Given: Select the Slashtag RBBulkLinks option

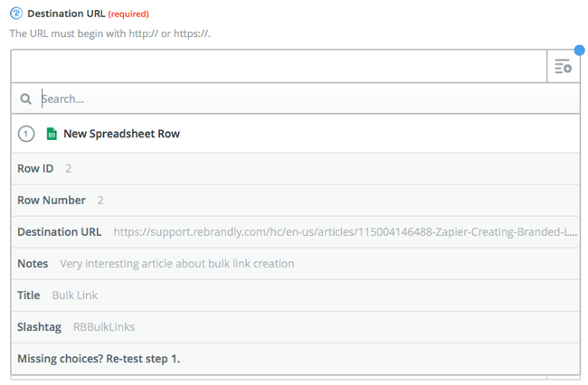Looking at the screenshot, I should click(x=296, y=327).
